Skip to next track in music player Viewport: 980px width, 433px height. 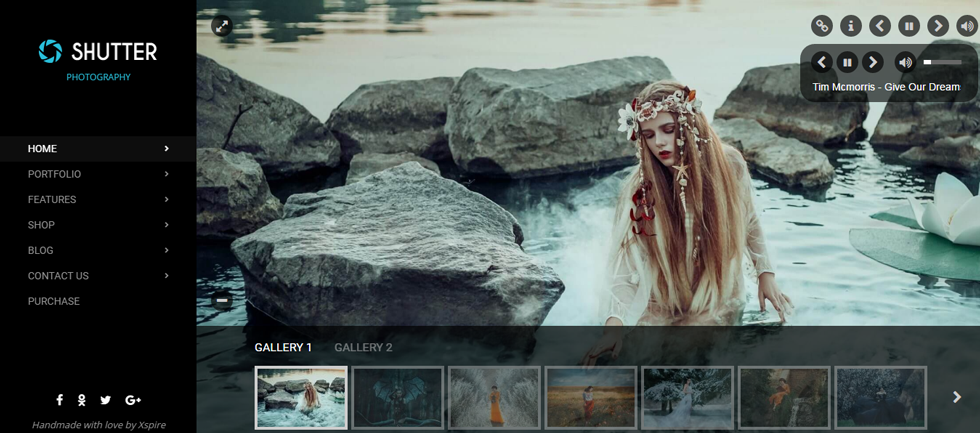click(872, 62)
